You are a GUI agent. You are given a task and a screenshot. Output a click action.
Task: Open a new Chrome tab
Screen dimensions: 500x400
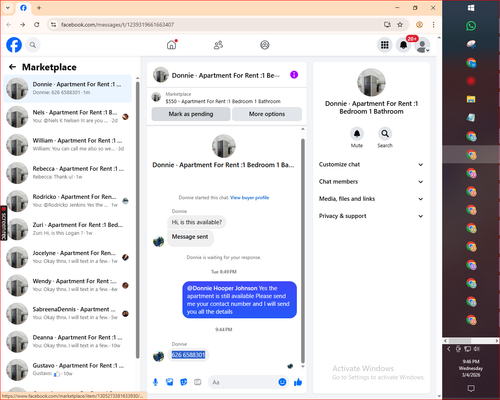coord(39,7)
